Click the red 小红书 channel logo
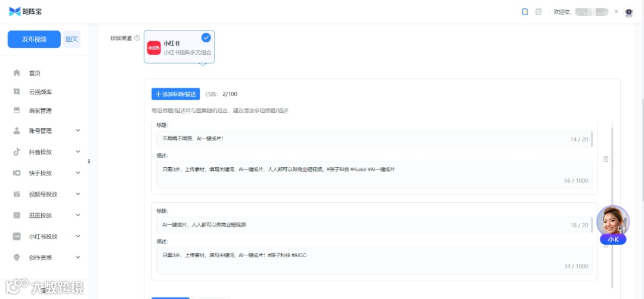 [x=154, y=48]
